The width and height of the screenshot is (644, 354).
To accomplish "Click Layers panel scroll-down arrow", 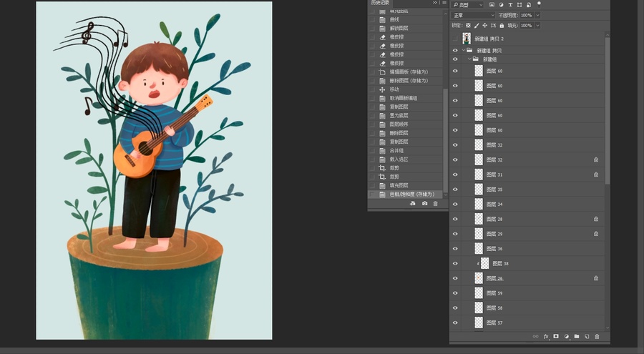I will point(607,328).
